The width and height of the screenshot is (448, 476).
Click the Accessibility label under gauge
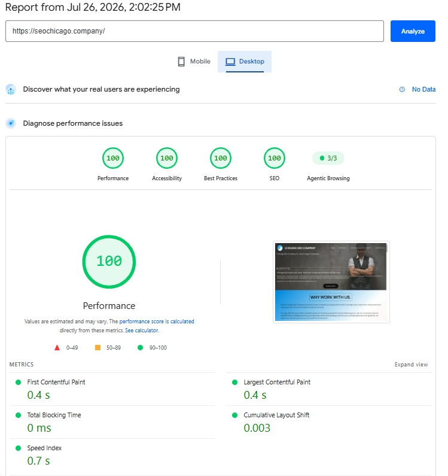167,178
